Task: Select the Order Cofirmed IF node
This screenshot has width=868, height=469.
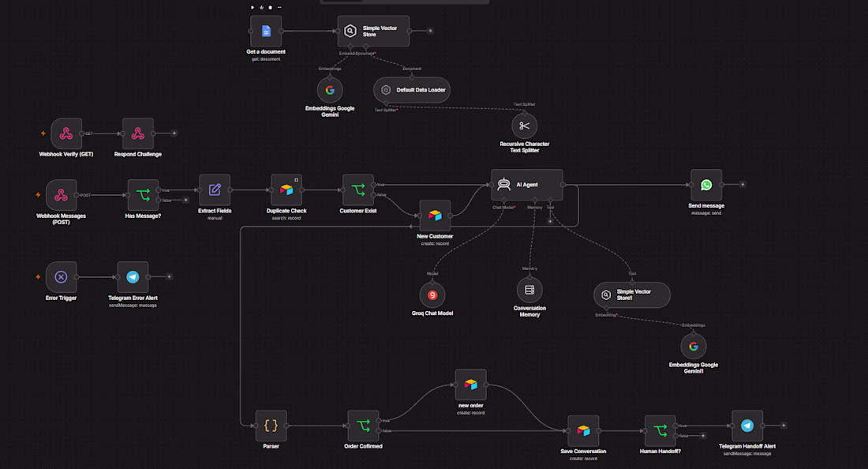Action: (363, 426)
